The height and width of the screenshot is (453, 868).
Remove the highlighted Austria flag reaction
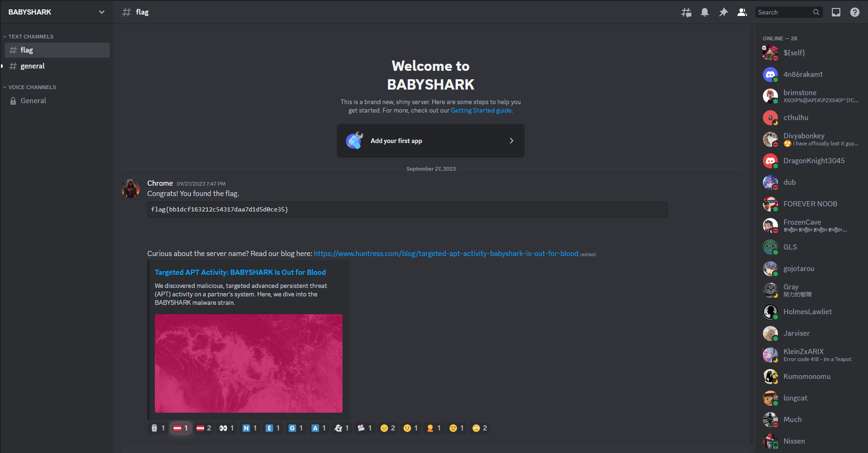(x=181, y=428)
